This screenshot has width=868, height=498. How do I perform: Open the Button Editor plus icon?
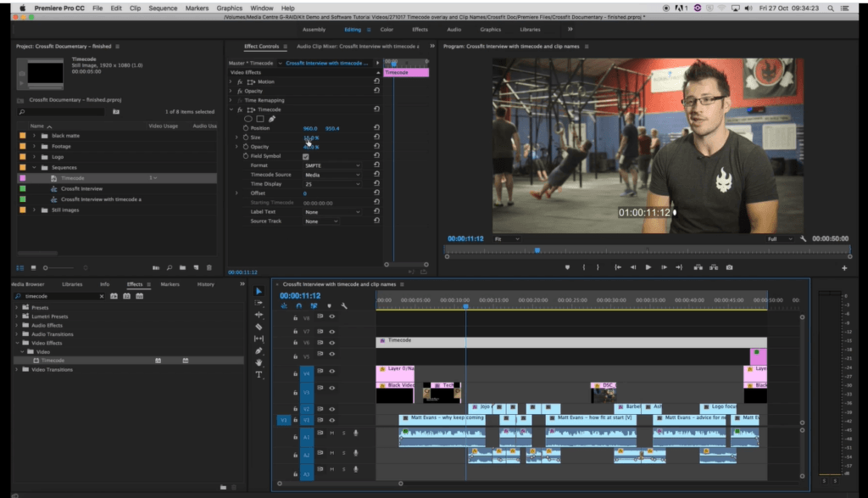pos(844,268)
